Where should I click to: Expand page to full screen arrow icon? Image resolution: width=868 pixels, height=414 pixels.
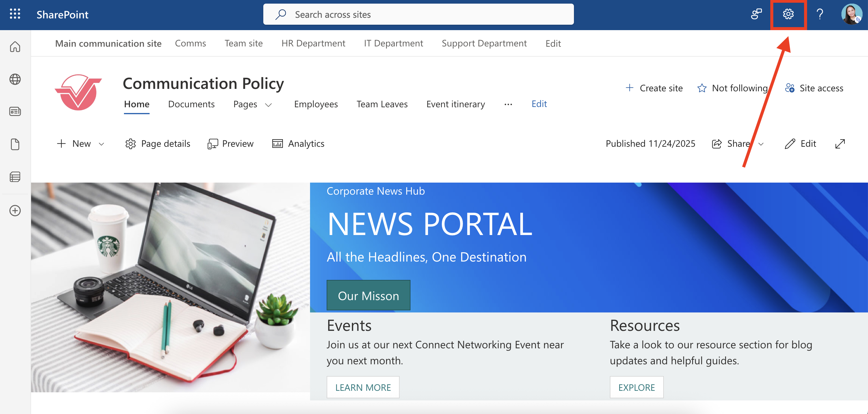coord(840,144)
